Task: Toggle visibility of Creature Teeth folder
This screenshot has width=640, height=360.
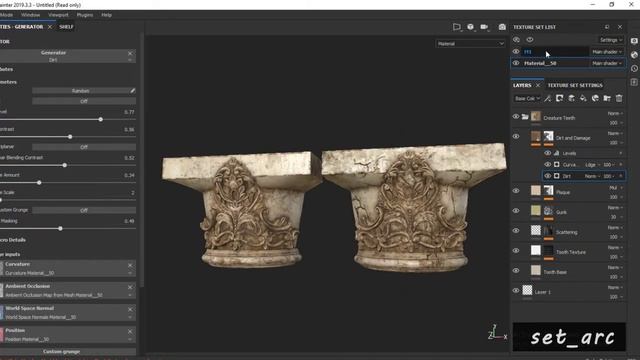Action: 516,117
